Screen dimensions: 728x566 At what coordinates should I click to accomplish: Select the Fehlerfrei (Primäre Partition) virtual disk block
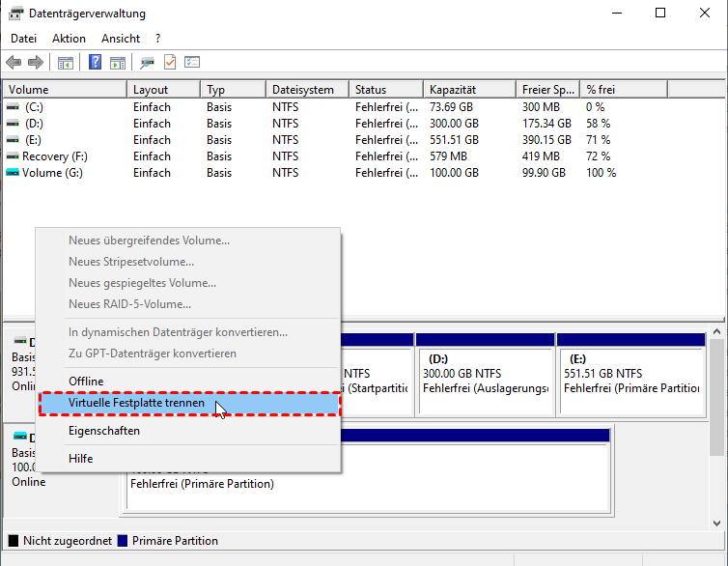[368, 470]
